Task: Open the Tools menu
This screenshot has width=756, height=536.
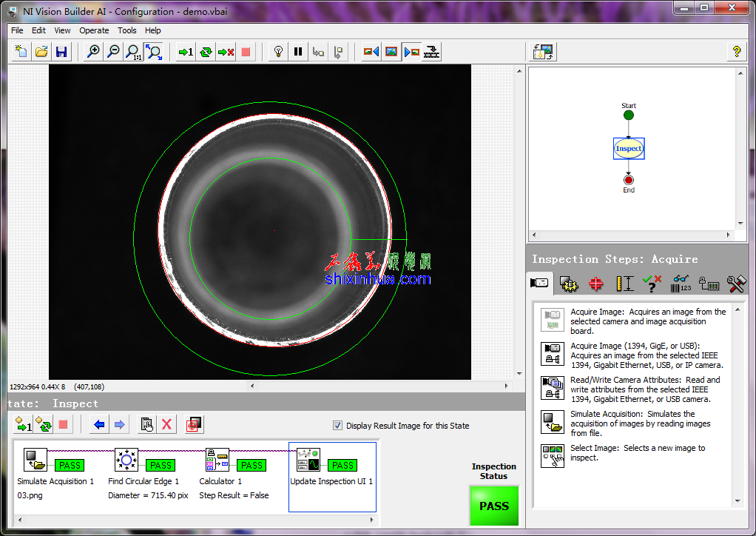Action: (127, 30)
